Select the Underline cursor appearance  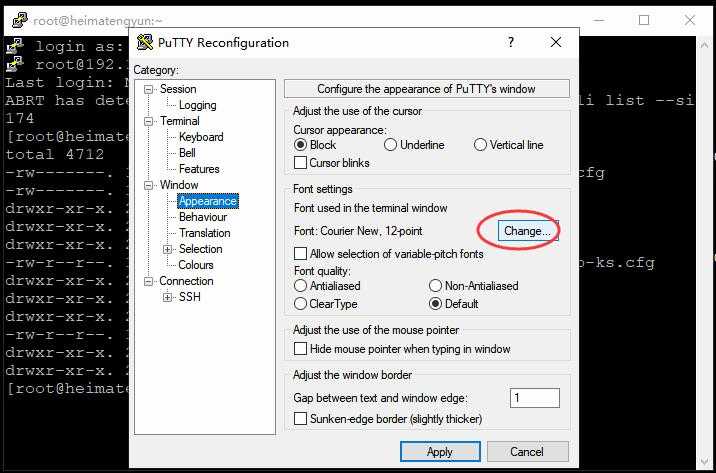click(x=390, y=145)
